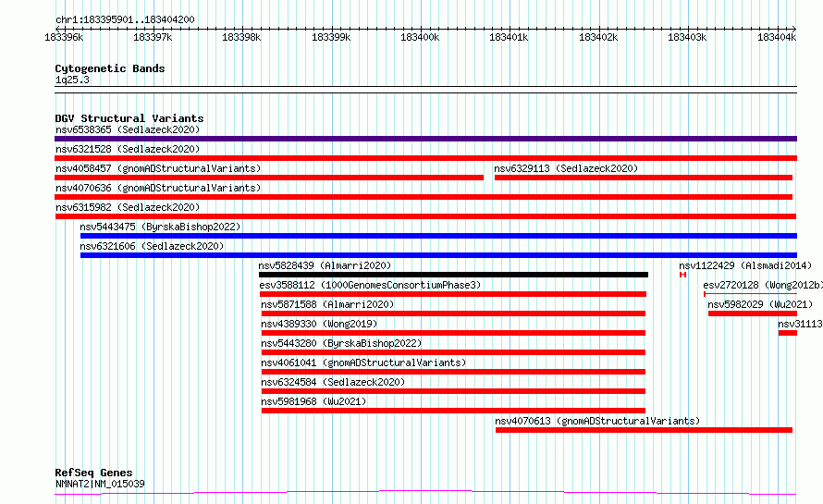The image size is (823, 504).
Task: Click the 183404k ruler tick label
Action: (x=777, y=37)
